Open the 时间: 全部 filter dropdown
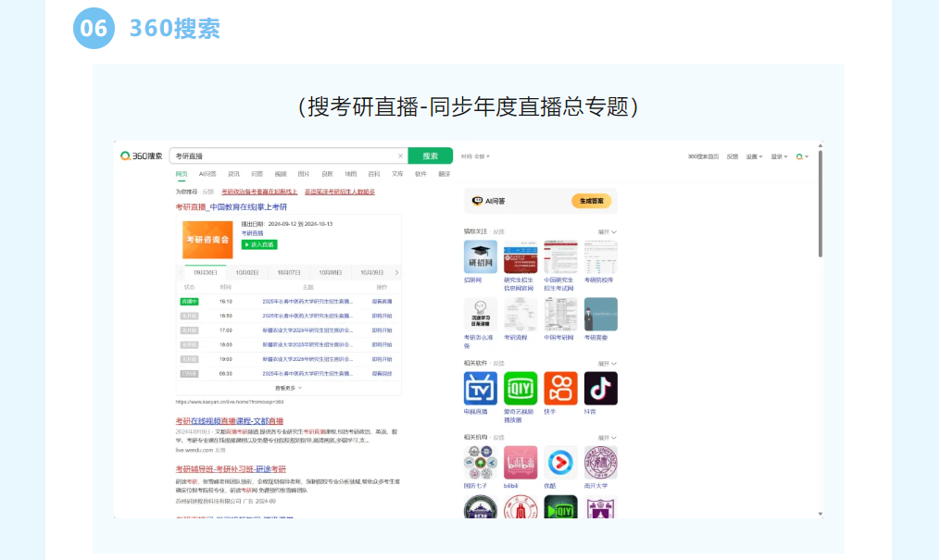This screenshot has height=560, width=941. [x=475, y=156]
